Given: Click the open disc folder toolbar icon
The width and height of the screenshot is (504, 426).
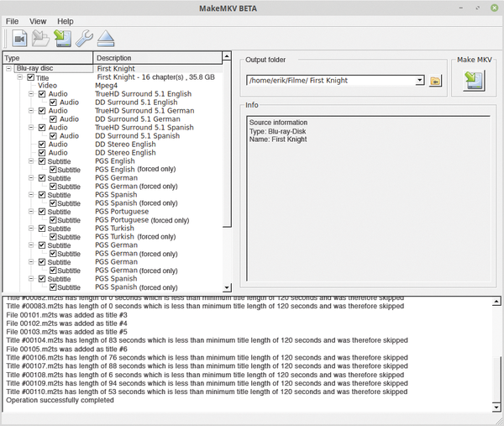Looking at the screenshot, I should pos(41,39).
